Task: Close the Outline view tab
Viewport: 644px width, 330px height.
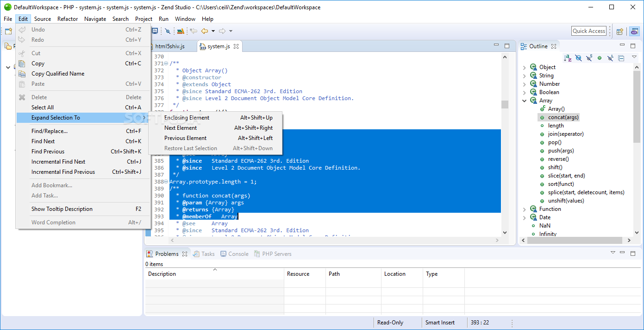Action: pyautogui.click(x=554, y=46)
